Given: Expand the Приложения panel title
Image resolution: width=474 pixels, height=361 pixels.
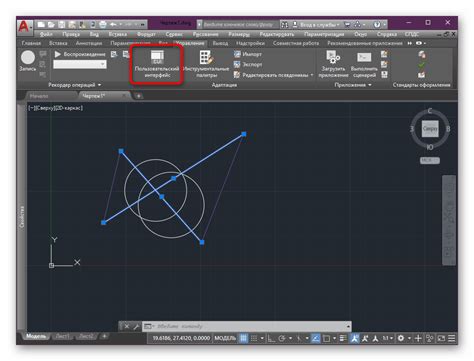Looking at the screenshot, I should [353, 85].
